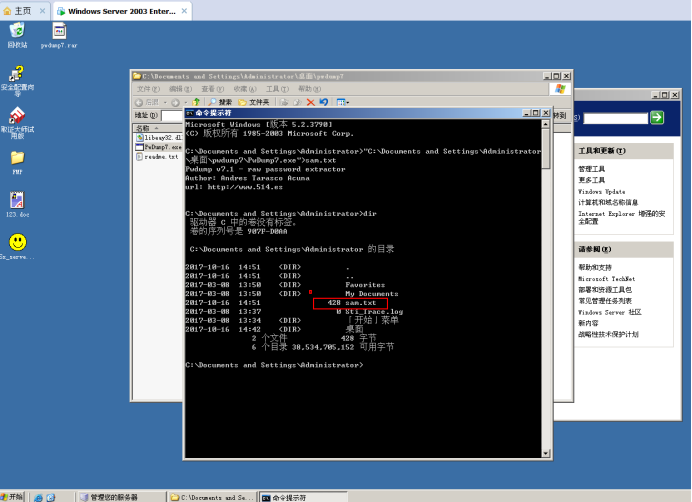Click the command prompt title bar icon
692x502 pixels.
tap(190, 113)
